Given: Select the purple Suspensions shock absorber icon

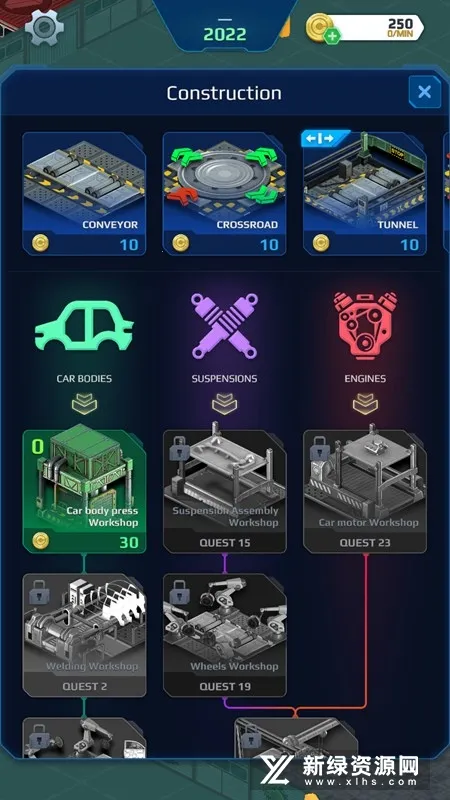Looking at the screenshot, I should coord(224,326).
